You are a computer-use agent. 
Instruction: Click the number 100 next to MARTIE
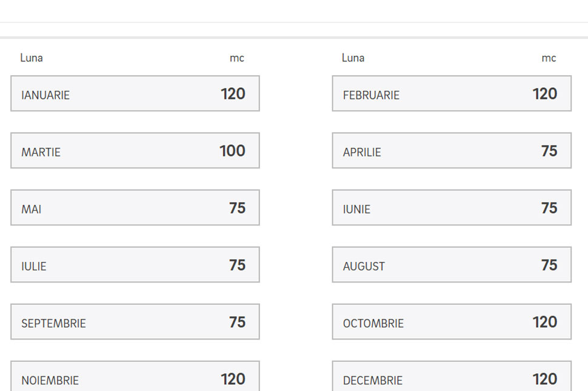232,151
